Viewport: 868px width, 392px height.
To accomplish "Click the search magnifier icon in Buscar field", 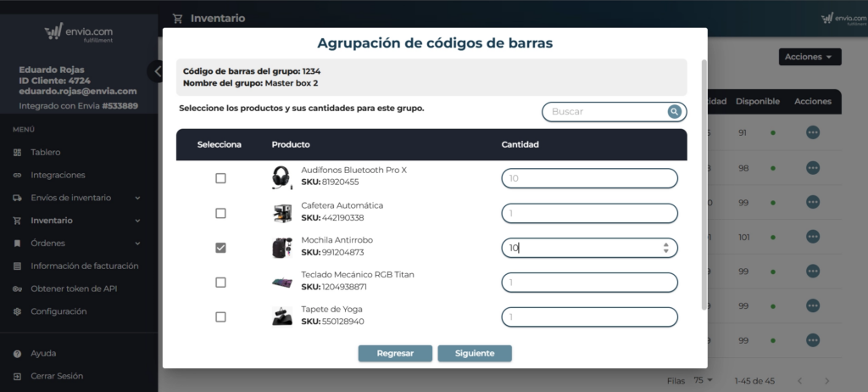I will [674, 111].
